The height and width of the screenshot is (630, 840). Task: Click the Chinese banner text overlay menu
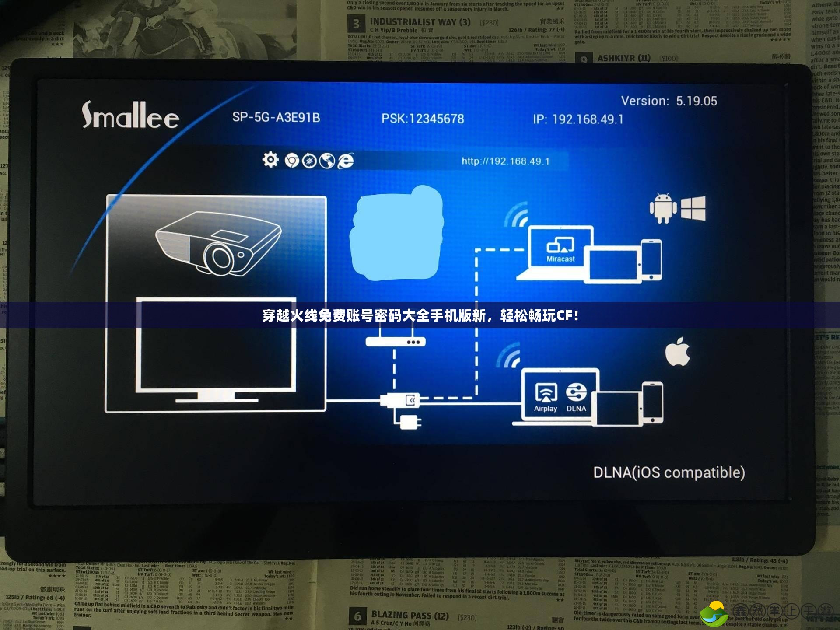[420, 317]
